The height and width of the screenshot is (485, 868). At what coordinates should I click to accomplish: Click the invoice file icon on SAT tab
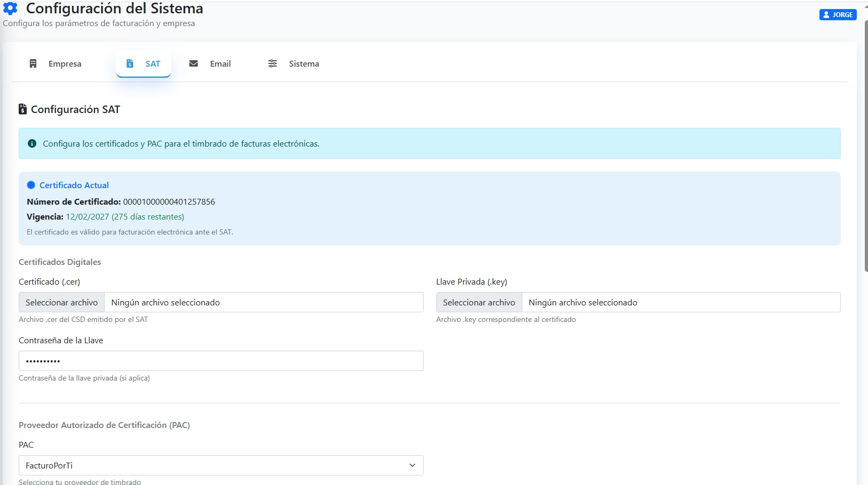130,63
